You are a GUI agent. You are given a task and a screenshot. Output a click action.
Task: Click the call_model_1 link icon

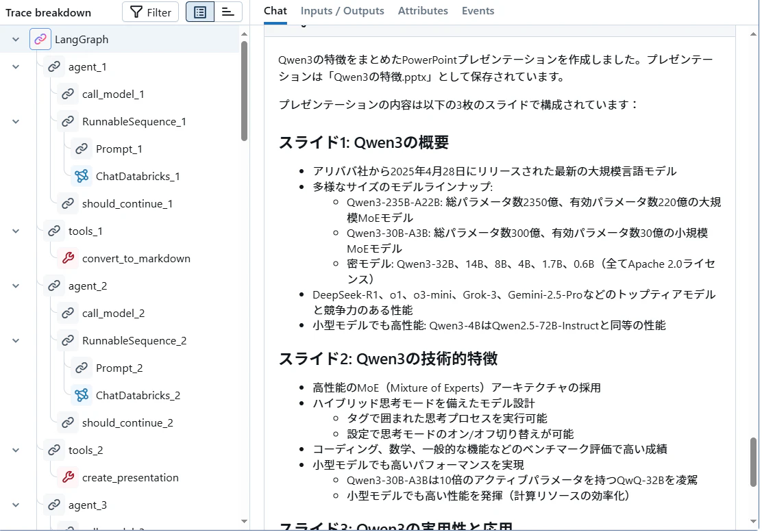(68, 94)
